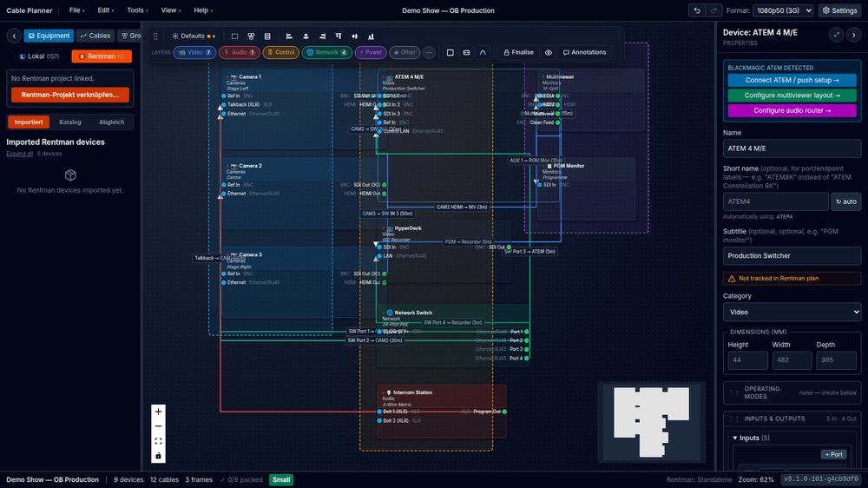Click Configure multiviewer layout button

click(x=792, y=96)
